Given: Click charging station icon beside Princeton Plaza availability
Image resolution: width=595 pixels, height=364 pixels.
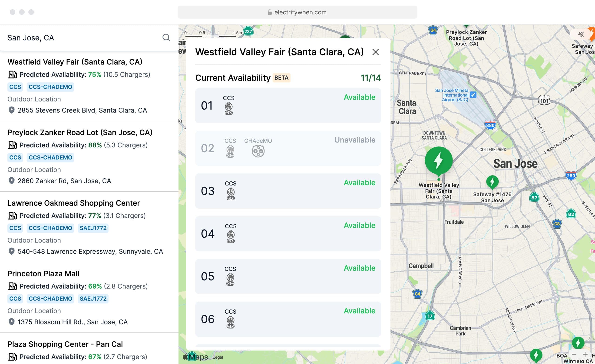Looking at the screenshot, I should click(12, 286).
